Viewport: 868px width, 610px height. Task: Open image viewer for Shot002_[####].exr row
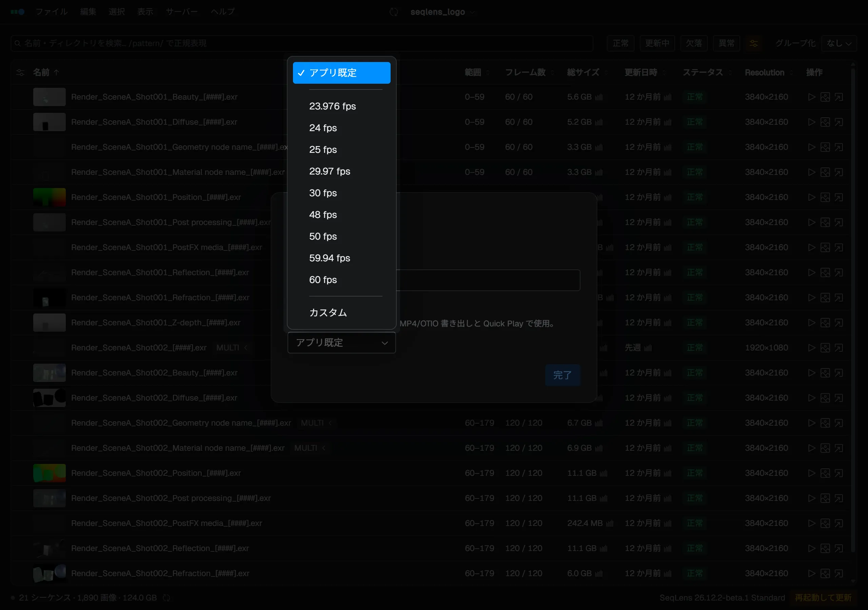click(x=825, y=348)
